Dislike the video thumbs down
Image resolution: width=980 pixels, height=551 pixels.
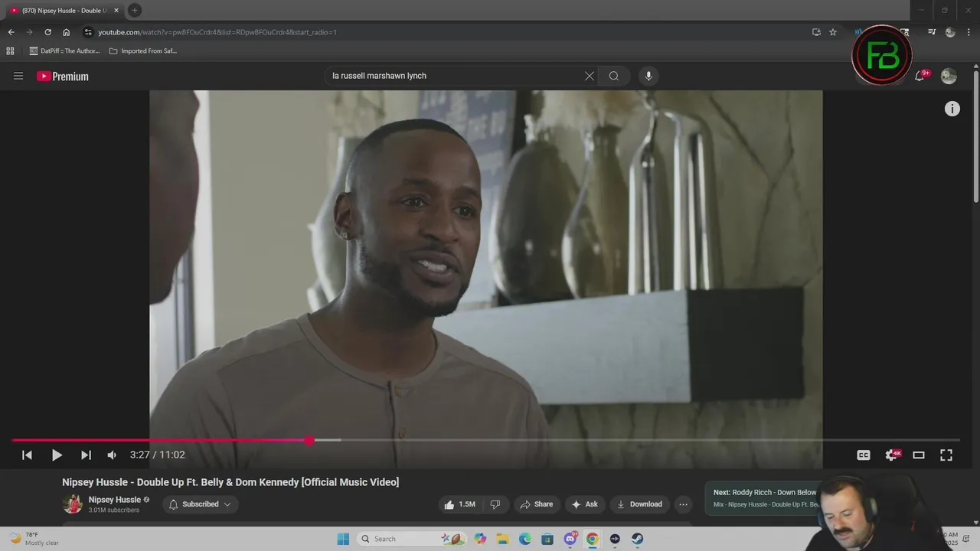[495, 504]
